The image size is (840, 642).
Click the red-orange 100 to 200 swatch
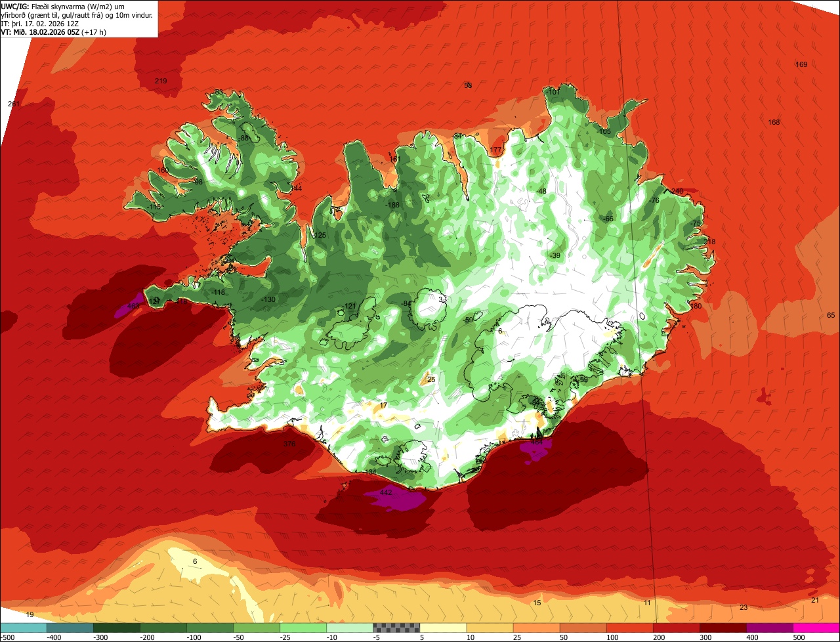(x=629, y=628)
